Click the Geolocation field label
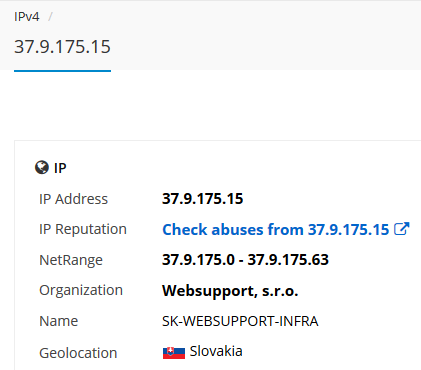Screen dimensions: 421x370 point(78,353)
